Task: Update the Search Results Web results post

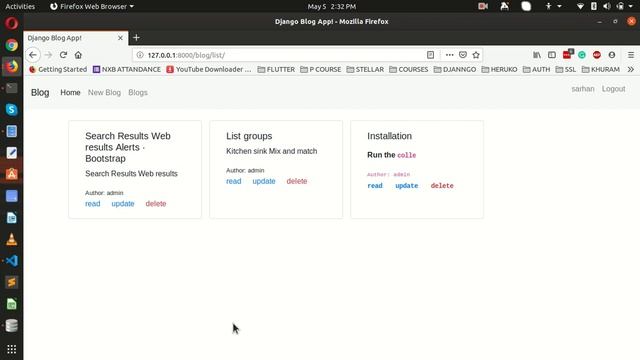Action: 123,204
